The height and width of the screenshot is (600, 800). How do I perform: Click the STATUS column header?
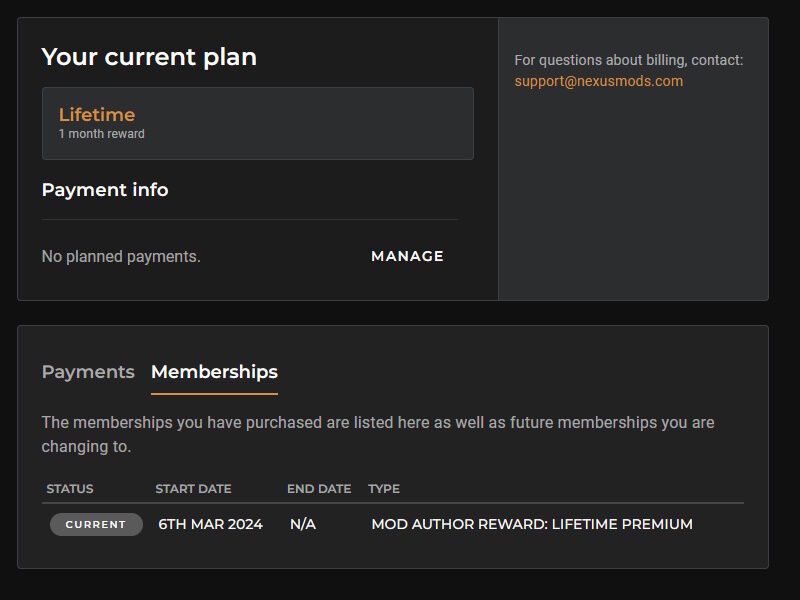click(70, 489)
